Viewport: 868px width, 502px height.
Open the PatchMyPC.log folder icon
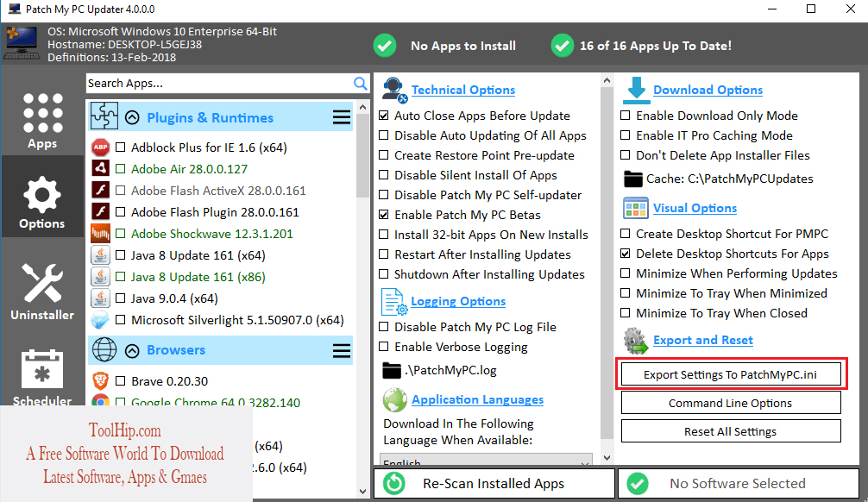click(392, 370)
